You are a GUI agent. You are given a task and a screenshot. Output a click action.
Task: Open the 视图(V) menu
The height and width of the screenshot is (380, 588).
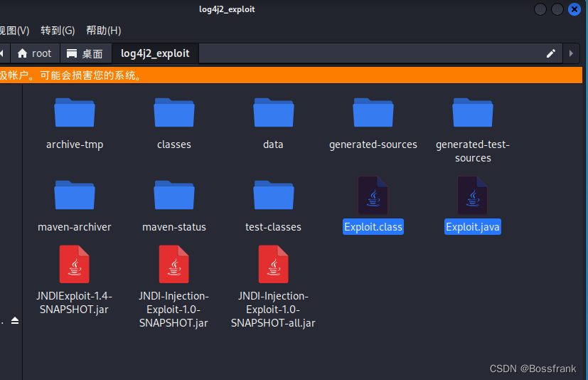(14, 31)
